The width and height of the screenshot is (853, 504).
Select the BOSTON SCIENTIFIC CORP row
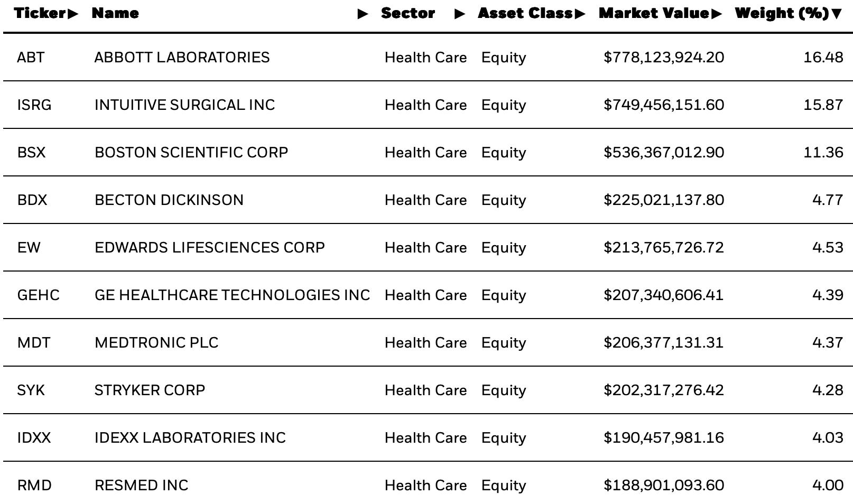[428, 152]
